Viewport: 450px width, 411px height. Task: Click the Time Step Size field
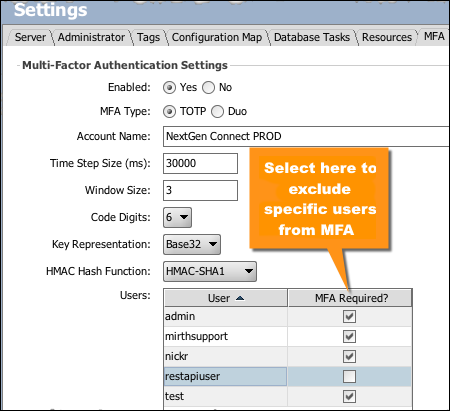click(200, 163)
